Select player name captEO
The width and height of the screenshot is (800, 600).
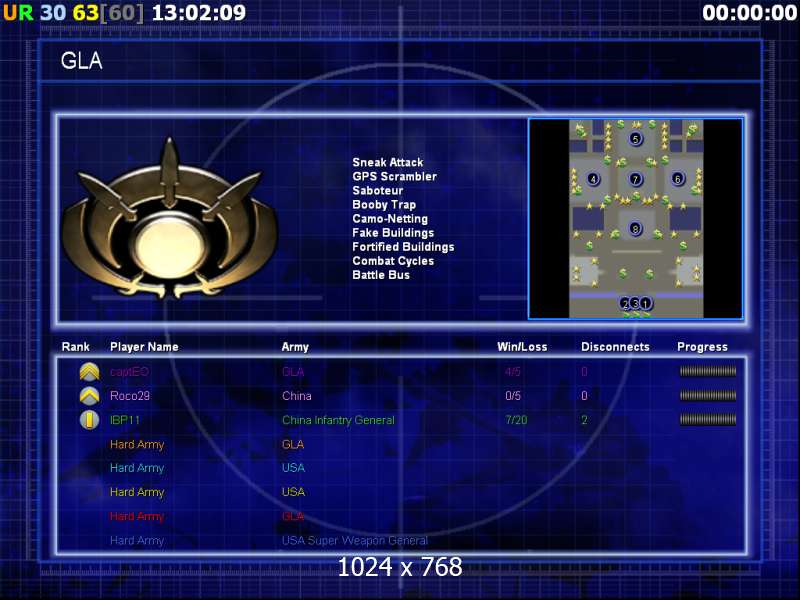[129, 372]
